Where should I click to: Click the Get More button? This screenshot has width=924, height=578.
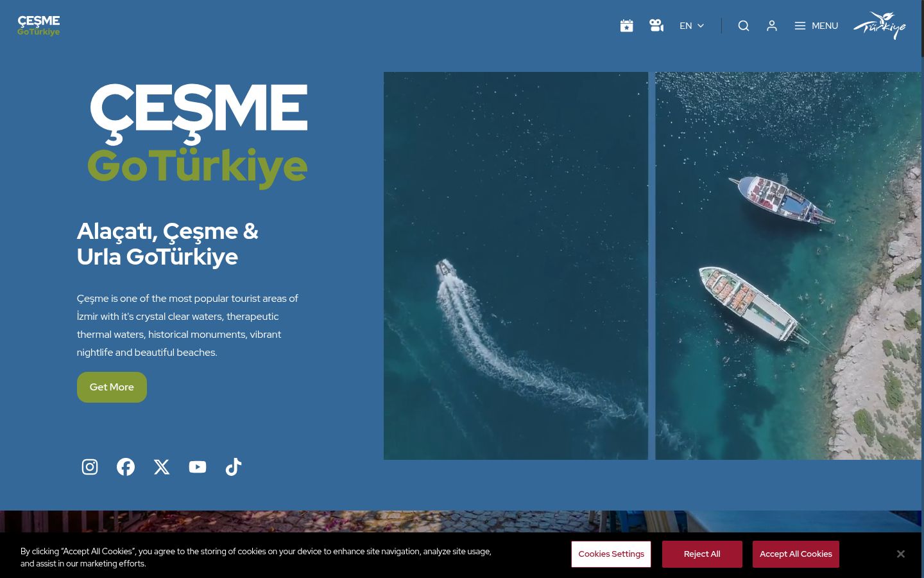click(112, 387)
